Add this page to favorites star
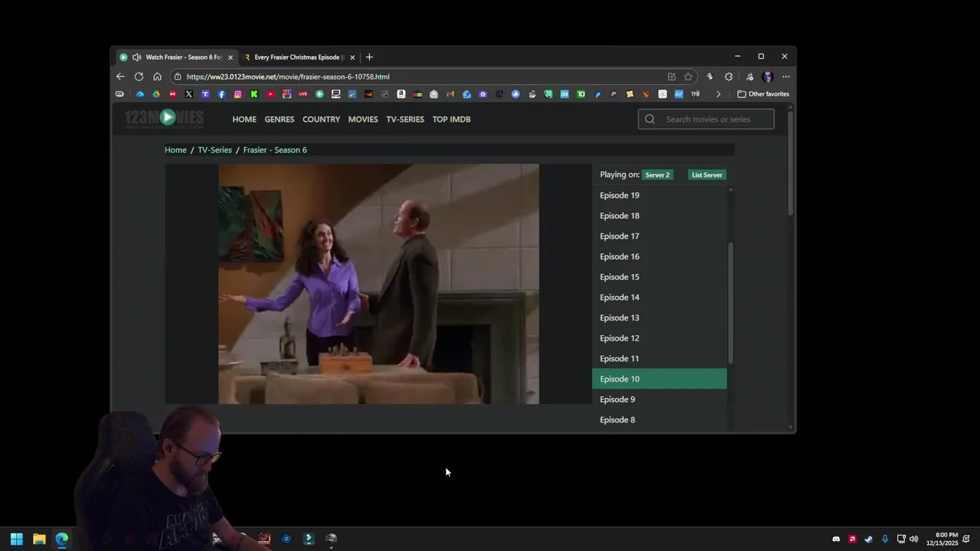The height and width of the screenshot is (551, 980). [688, 77]
